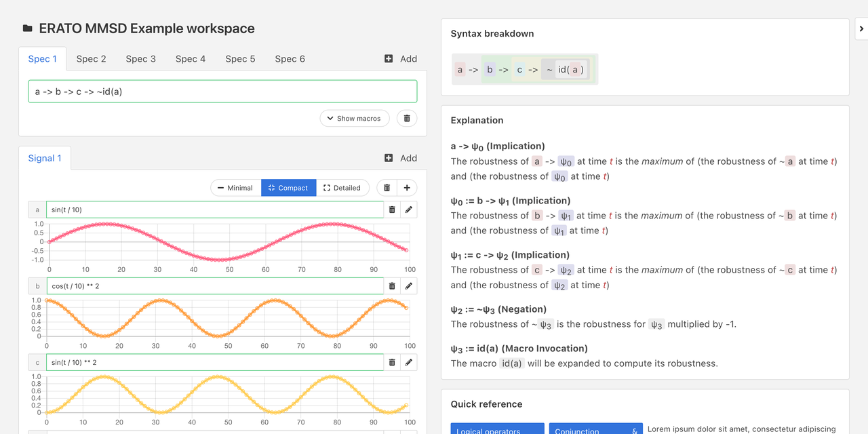Screen dimensions: 868x434
Task: Click the plus icon in signal toolbar
Action: click(407, 188)
